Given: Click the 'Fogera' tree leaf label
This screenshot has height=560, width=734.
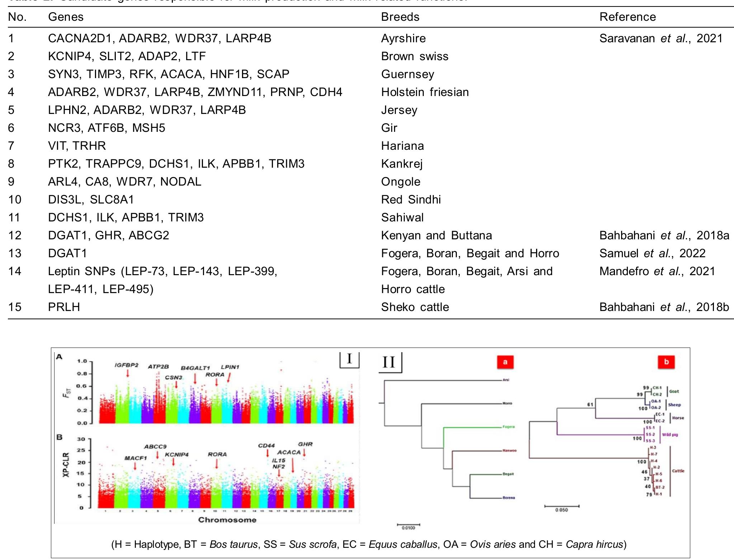Looking at the screenshot, I should pyautogui.click(x=508, y=427).
